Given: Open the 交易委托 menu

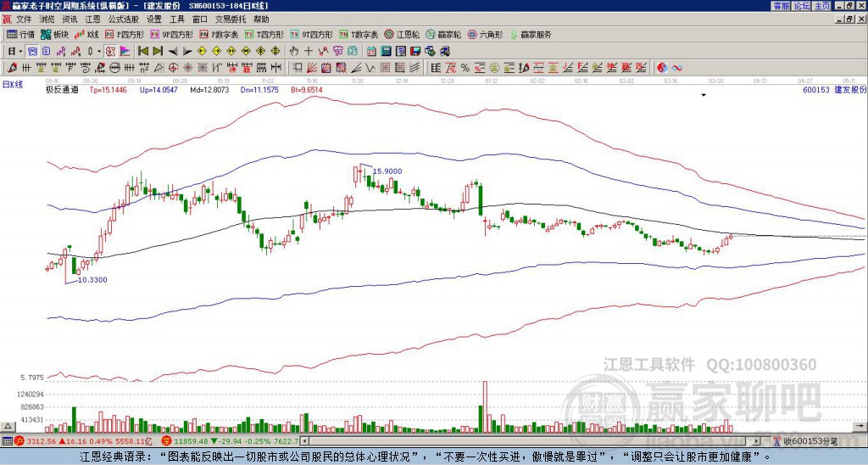Looking at the screenshot, I should (x=231, y=20).
